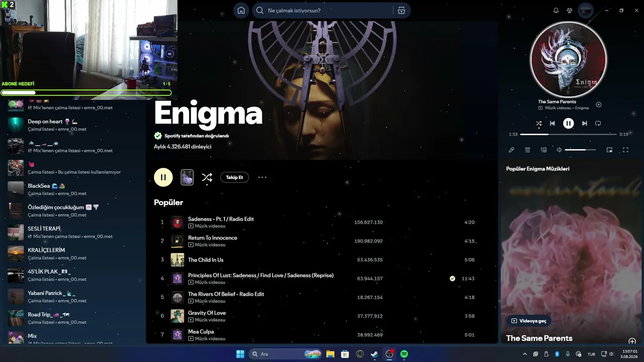This screenshot has width=644, height=362.
Task: Open the play queue
Action: pos(528,150)
